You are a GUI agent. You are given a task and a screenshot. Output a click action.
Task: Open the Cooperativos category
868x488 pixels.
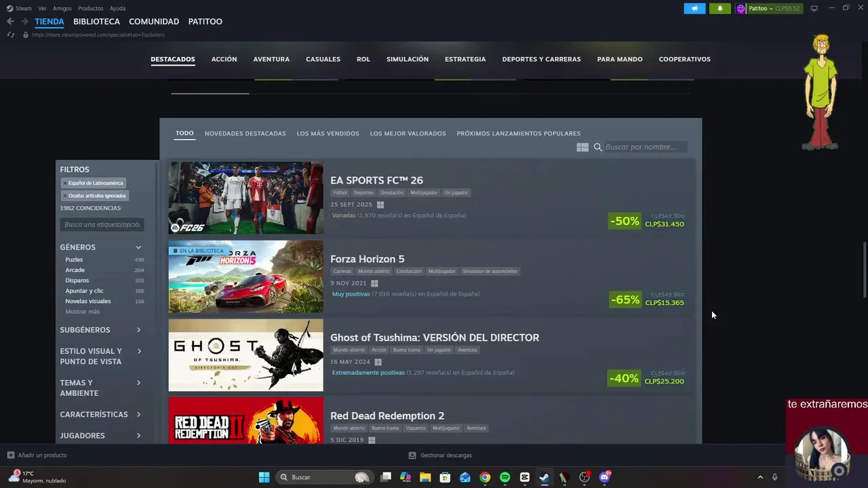click(685, 59)
